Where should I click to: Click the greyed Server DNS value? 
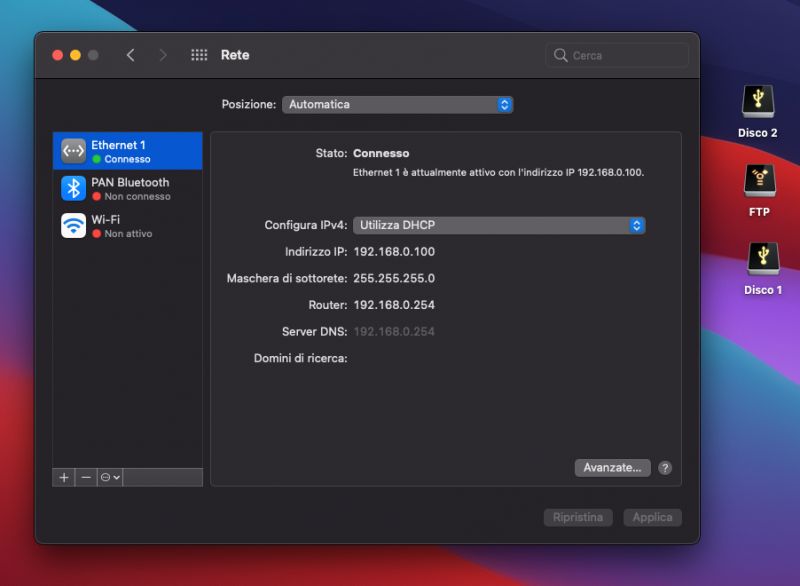(394, 332)
